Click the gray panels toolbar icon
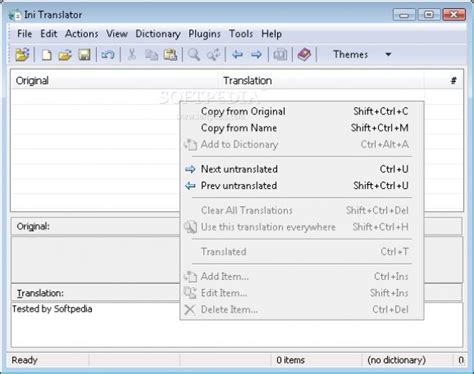The height and width of the screenshot is (374, 474). point(280,55)
